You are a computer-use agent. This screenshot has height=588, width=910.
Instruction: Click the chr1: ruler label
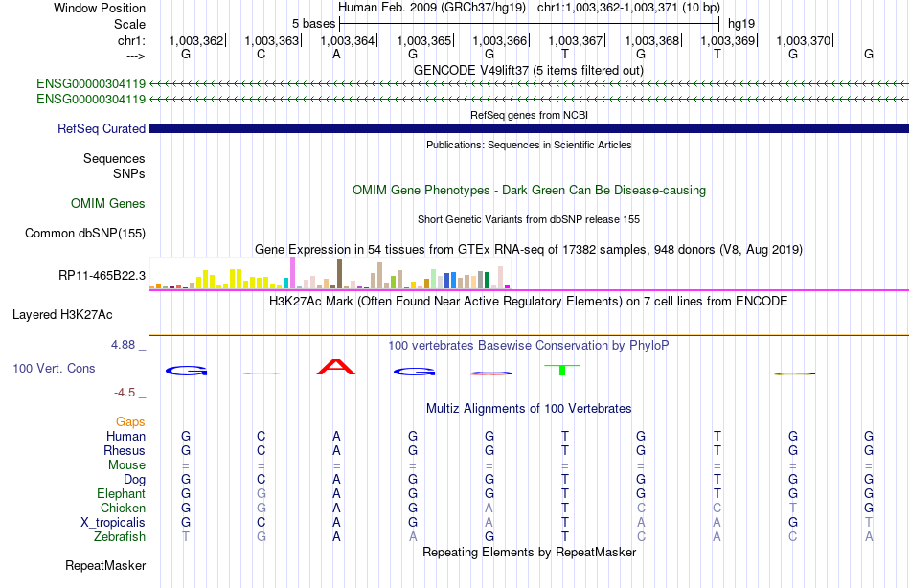tap(131, 40)
